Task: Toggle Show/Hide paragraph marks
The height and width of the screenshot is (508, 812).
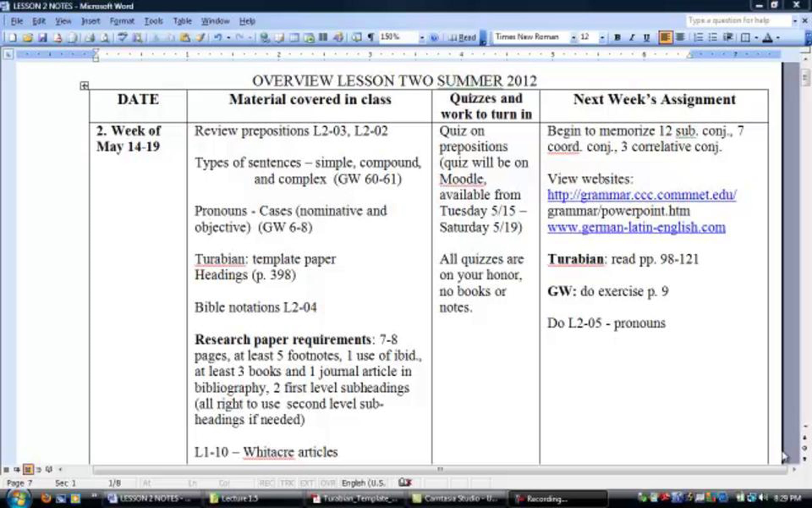Action: pyautogui.click(x=371, y=38)
